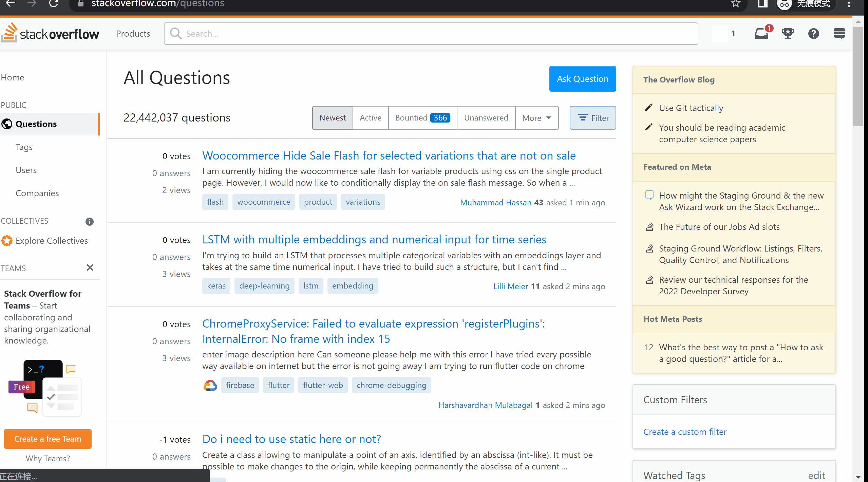Open the inbox notifications icon
The width and height of the screenshot is (868, 482).
point(761,34)
